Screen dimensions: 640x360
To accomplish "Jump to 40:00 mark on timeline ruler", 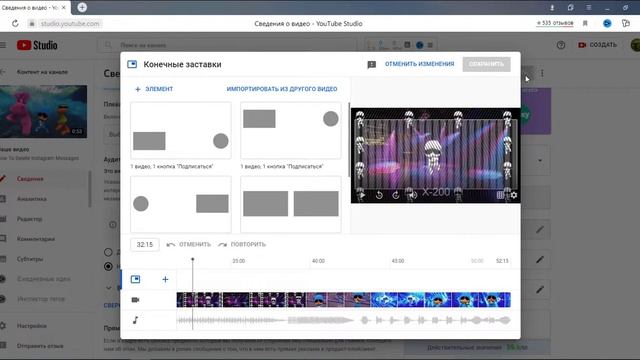I will point(318,261).
